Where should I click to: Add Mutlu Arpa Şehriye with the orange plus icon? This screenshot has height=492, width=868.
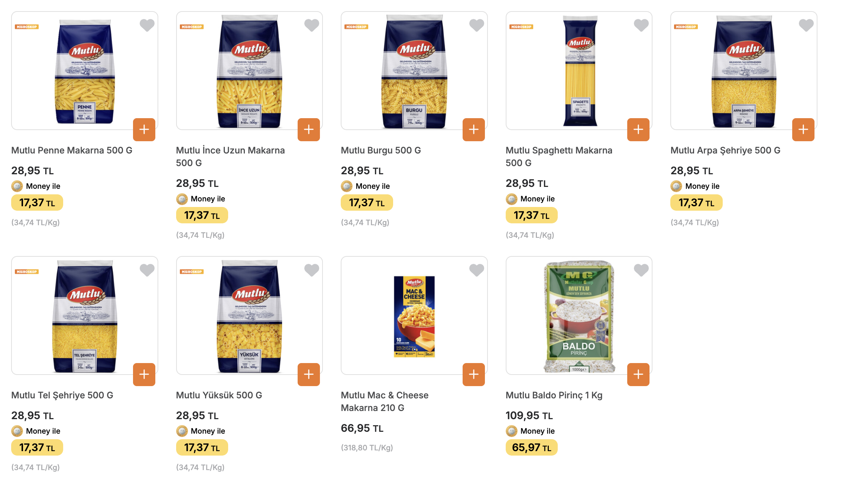(803, 130)
